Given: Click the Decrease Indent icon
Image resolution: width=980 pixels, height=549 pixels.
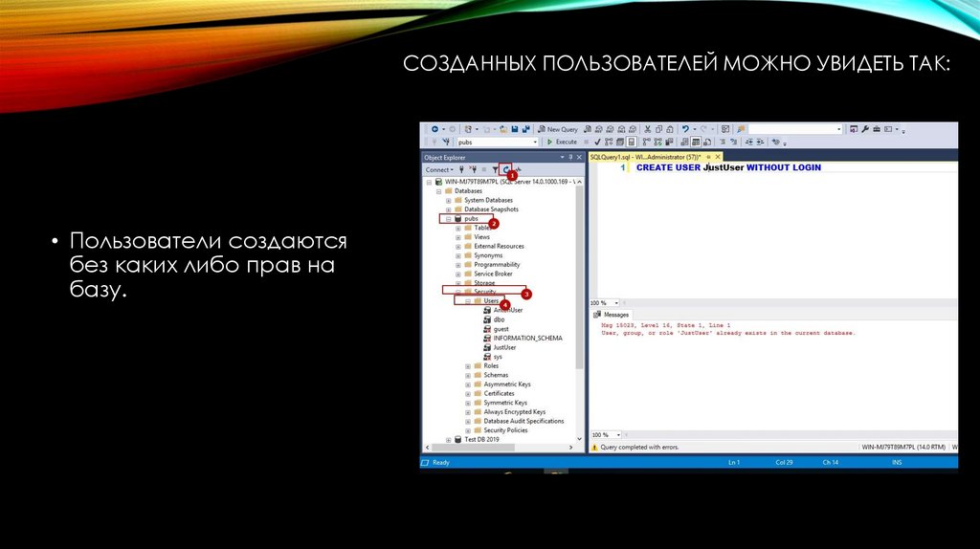Looking at the screenshot, I should [x=748, y=142].
